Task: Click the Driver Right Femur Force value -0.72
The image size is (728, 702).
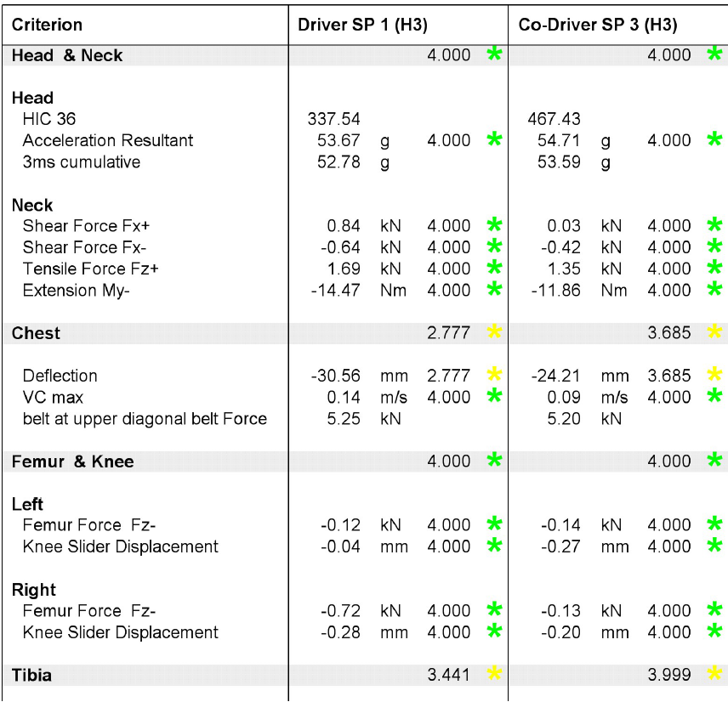Action: (340, 610)
